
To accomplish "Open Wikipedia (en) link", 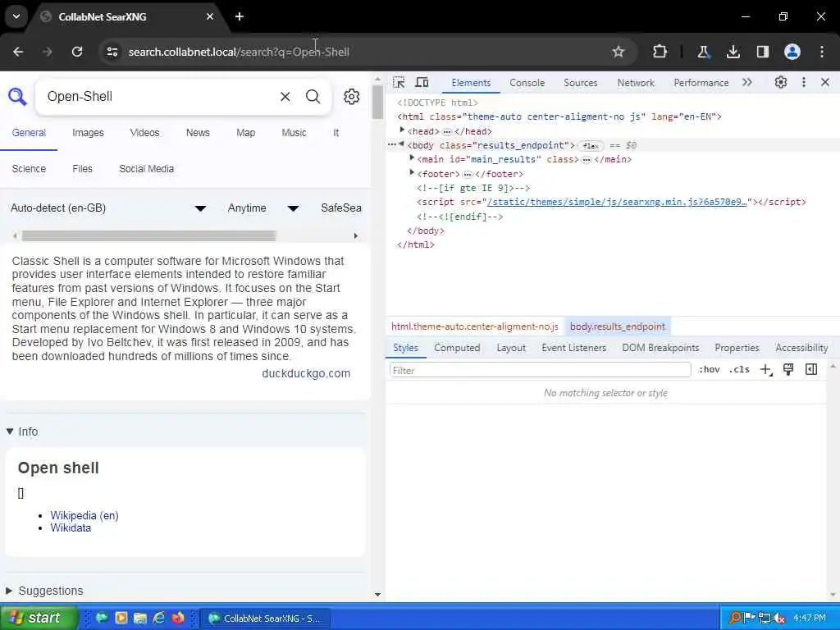I will point(84,515).
